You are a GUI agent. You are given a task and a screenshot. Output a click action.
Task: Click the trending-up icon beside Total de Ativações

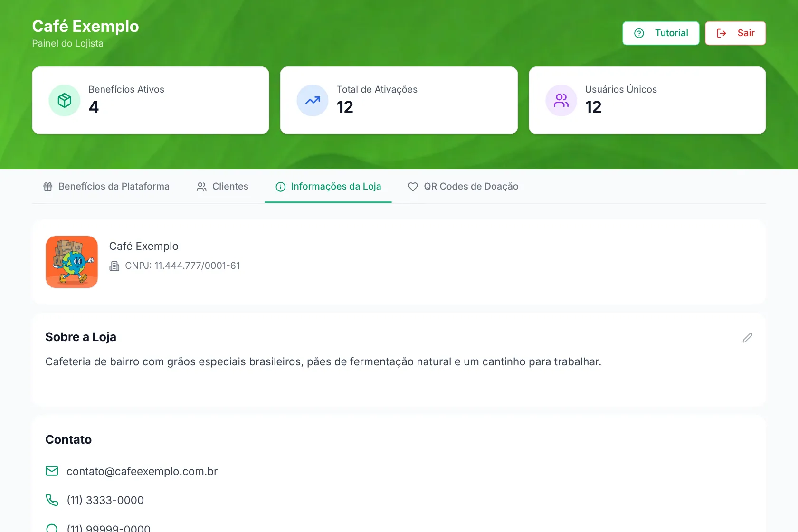(313, 100)
